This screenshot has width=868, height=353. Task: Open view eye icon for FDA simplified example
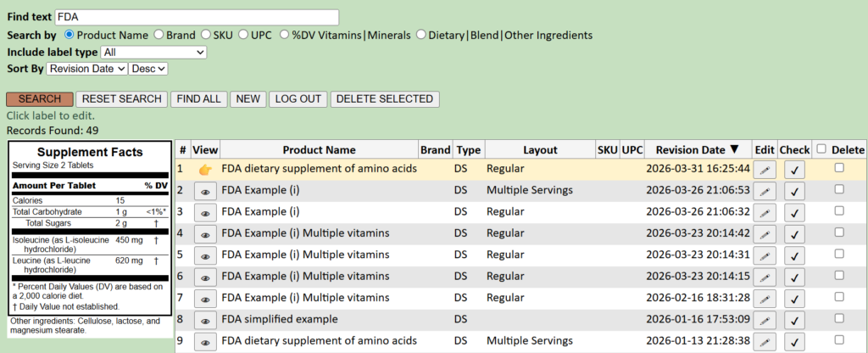(205, 321)
